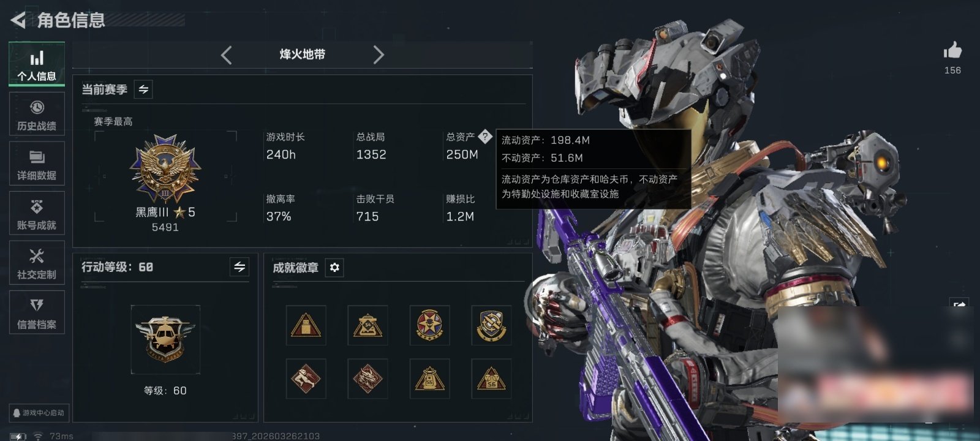980x441 pixels.
Task: Open the 历史战绩 tab
Action: (x=37, y=114)
